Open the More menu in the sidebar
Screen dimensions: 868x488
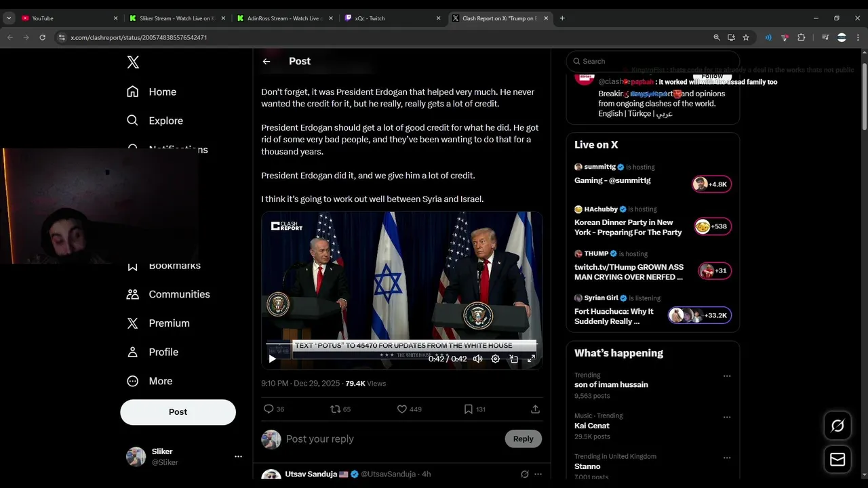click(150, 381)
